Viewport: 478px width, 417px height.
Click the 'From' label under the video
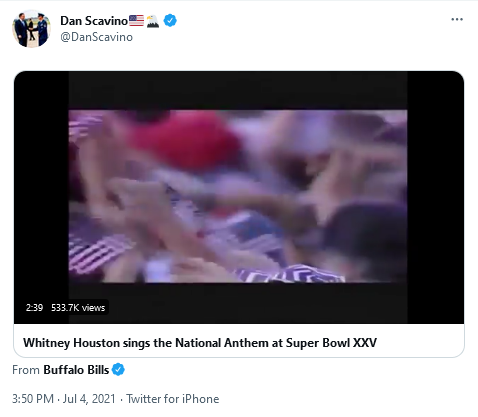pyautogui.click(x=26, y=370)
